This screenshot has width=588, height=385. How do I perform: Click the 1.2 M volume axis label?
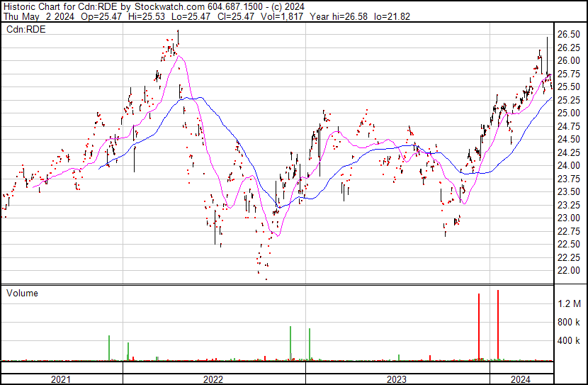point(570,303)
